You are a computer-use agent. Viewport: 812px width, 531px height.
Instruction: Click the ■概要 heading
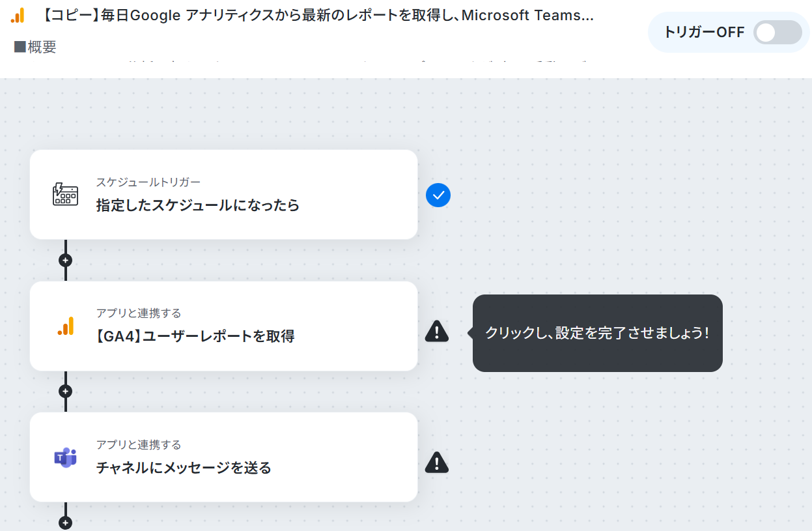coord(35,47)
